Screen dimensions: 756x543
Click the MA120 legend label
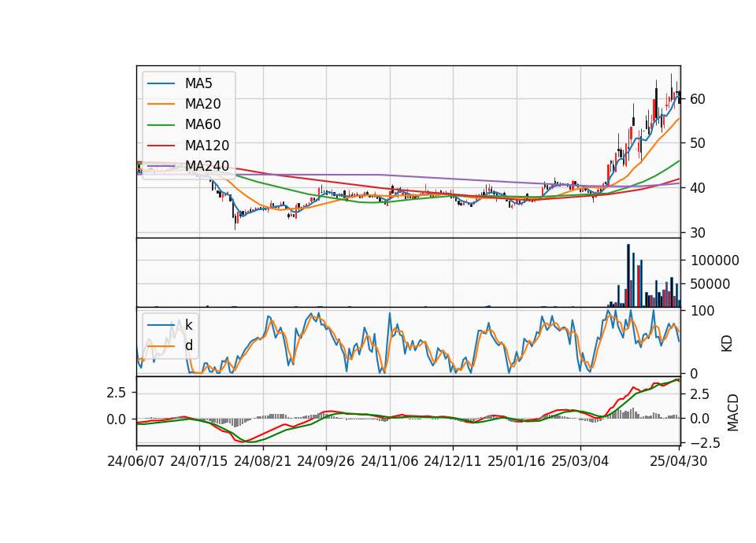point(207,146)
